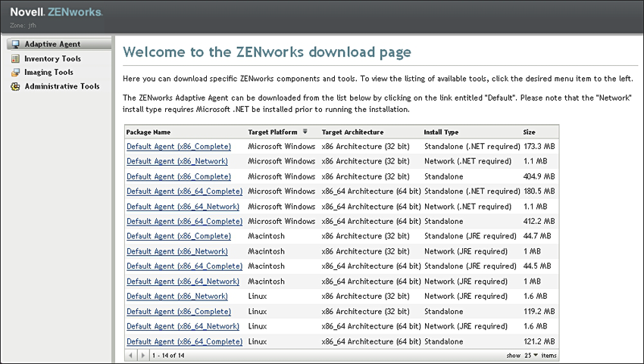Click the Macintosh Default Agent (x86_64_Network) link
The width and height of the screenshot is (644, 364).
click(x=183, y=282)
